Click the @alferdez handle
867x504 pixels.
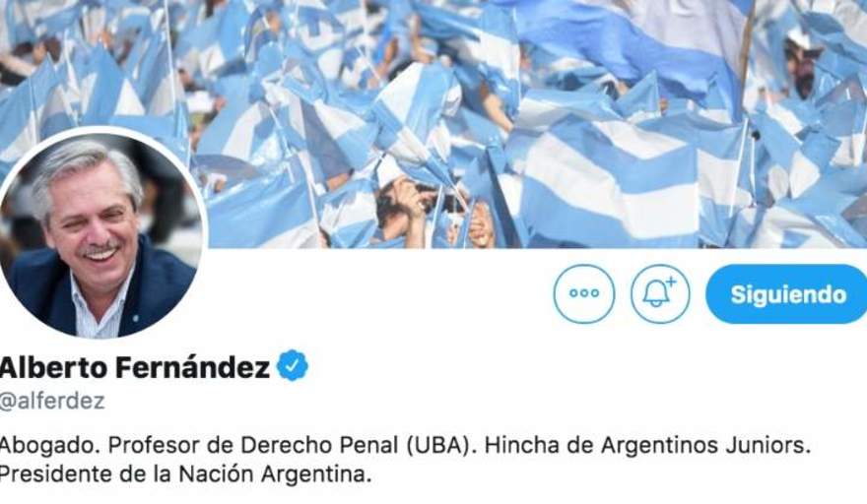click(x=52, y=401)
